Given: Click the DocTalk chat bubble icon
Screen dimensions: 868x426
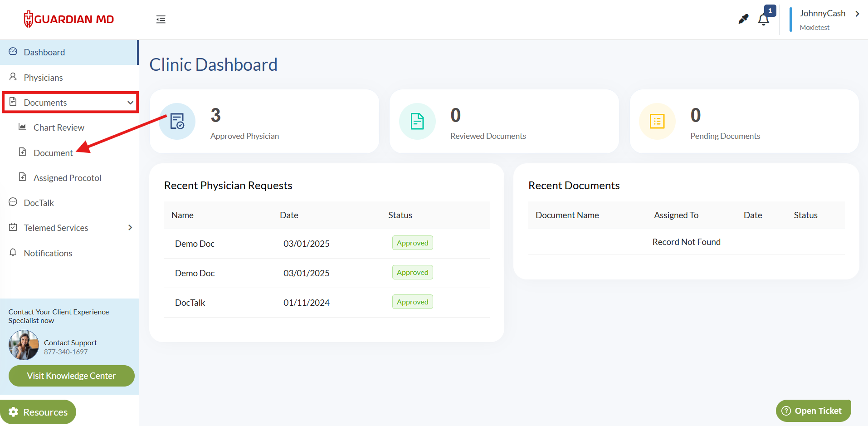Looking at the screenshot, I should [x=13, y=202].
